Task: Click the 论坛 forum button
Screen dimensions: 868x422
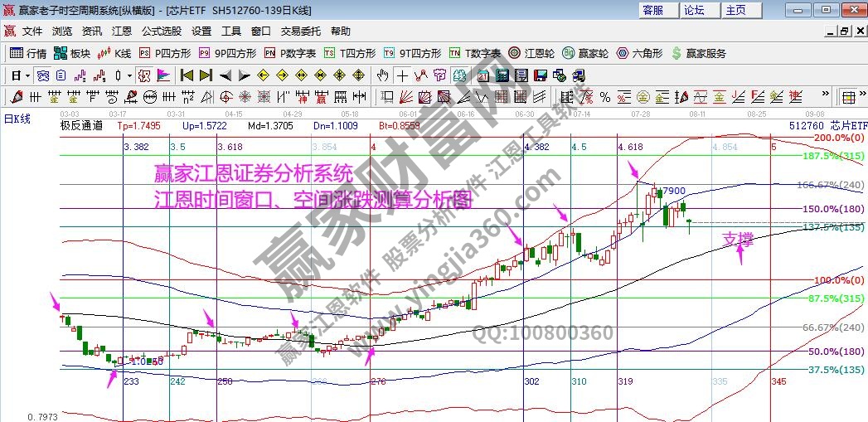Action: pos(694,10)
